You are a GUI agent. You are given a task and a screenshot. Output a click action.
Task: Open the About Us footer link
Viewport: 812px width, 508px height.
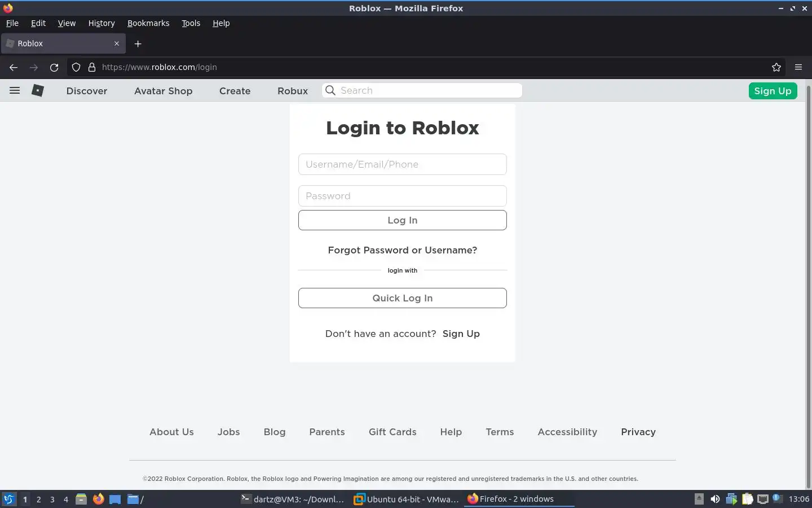click(171, 432)
